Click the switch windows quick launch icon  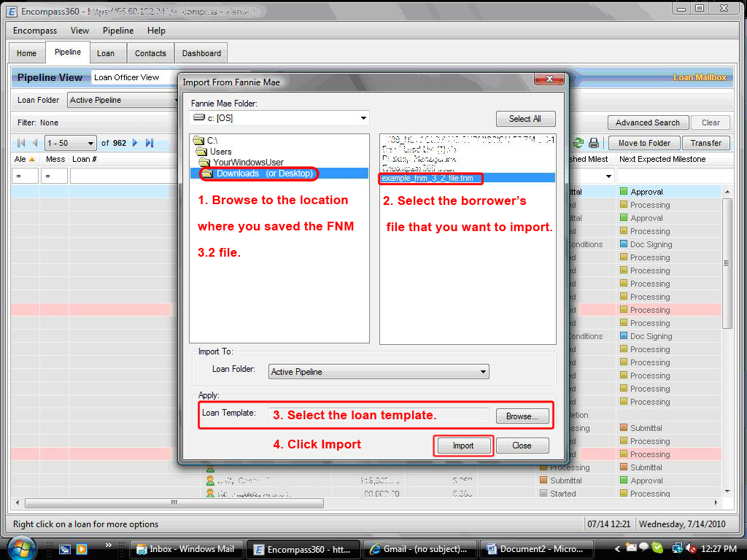click(x=65, y=549)
